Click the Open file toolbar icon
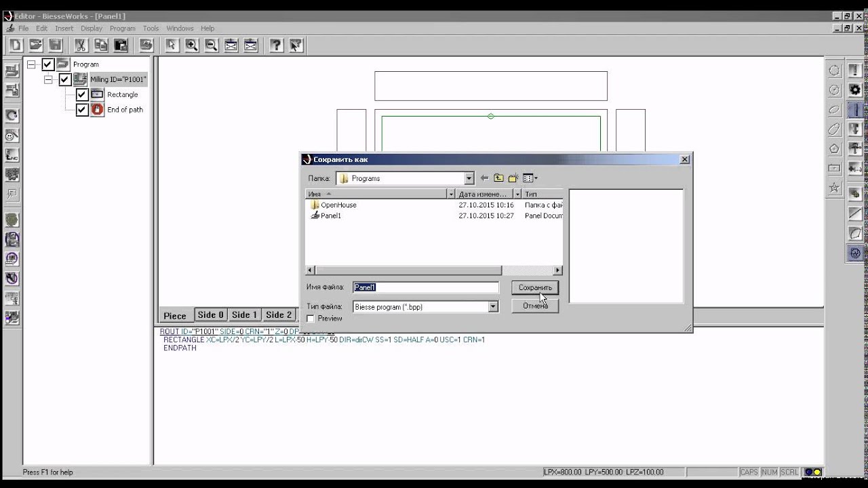This screenshot has width=868, height=488. click(x=35, y=45)
